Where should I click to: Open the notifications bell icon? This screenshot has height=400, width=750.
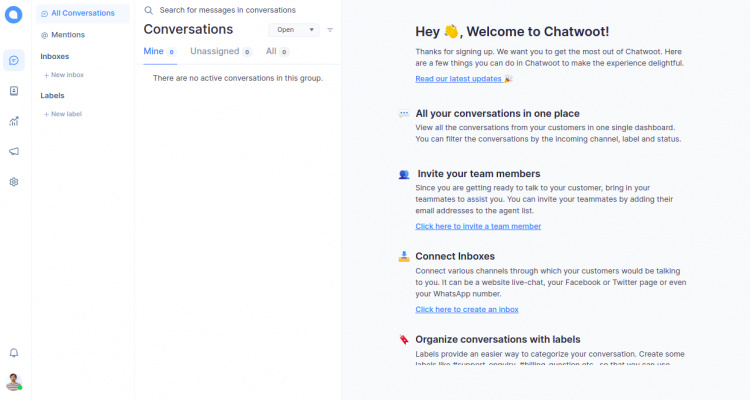pos(14,353)
